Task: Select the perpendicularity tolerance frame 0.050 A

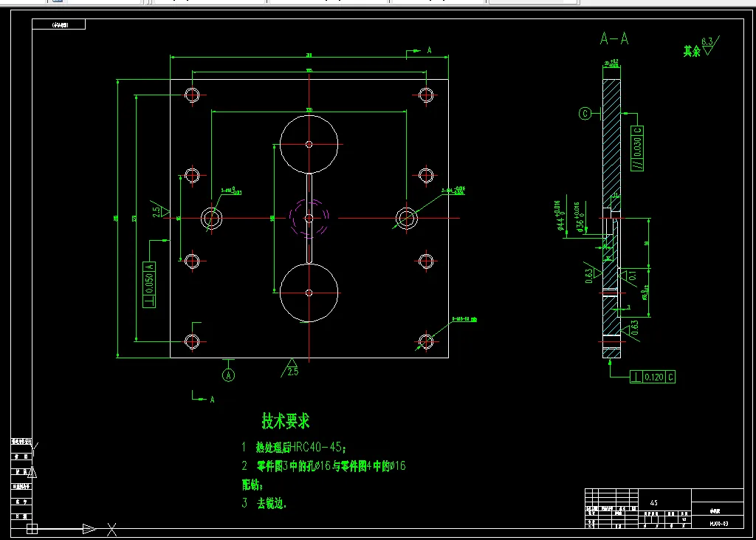Action: pos(149,284)
